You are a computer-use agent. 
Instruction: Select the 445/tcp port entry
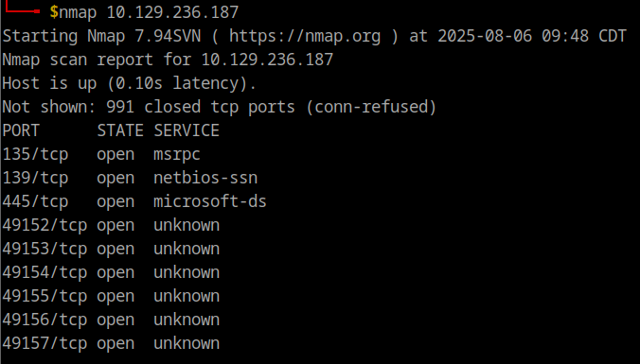click(x=35, y=201)
